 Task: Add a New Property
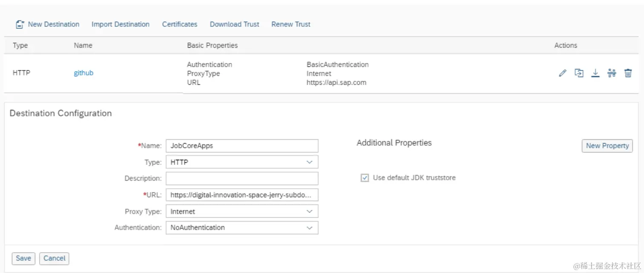pyautogui.click(x=607, y=146)
